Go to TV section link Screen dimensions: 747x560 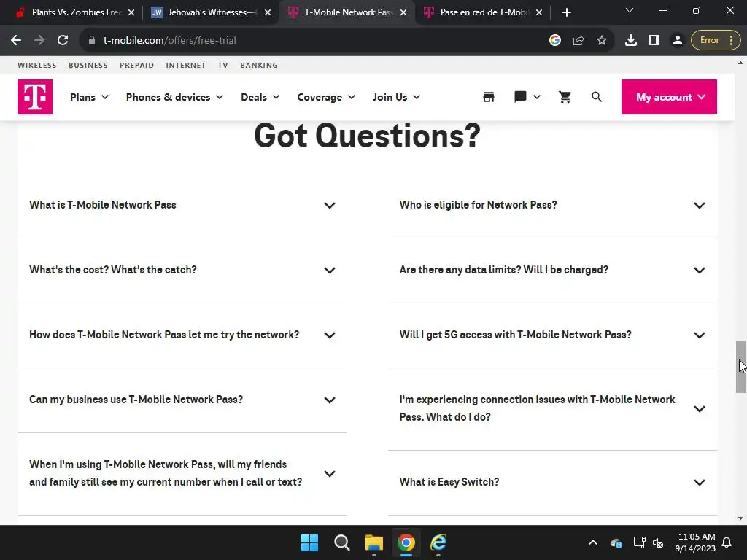(x=223, y=65)
